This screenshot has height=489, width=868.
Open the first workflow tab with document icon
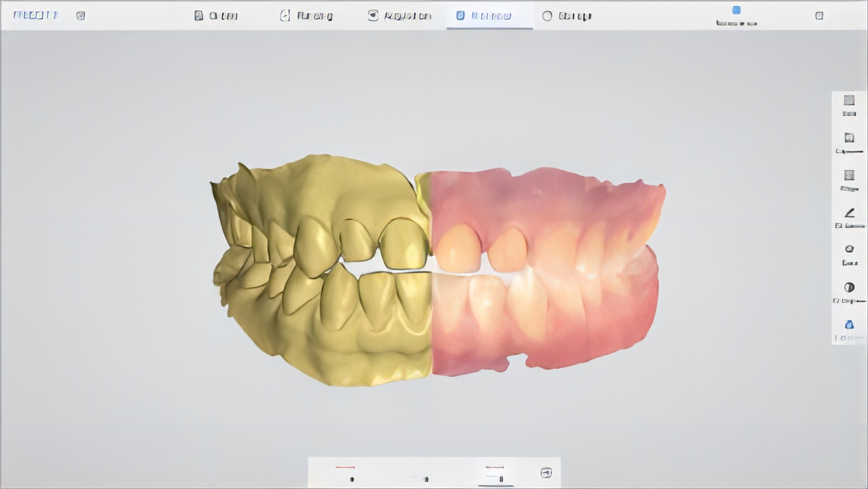(216, 16)
